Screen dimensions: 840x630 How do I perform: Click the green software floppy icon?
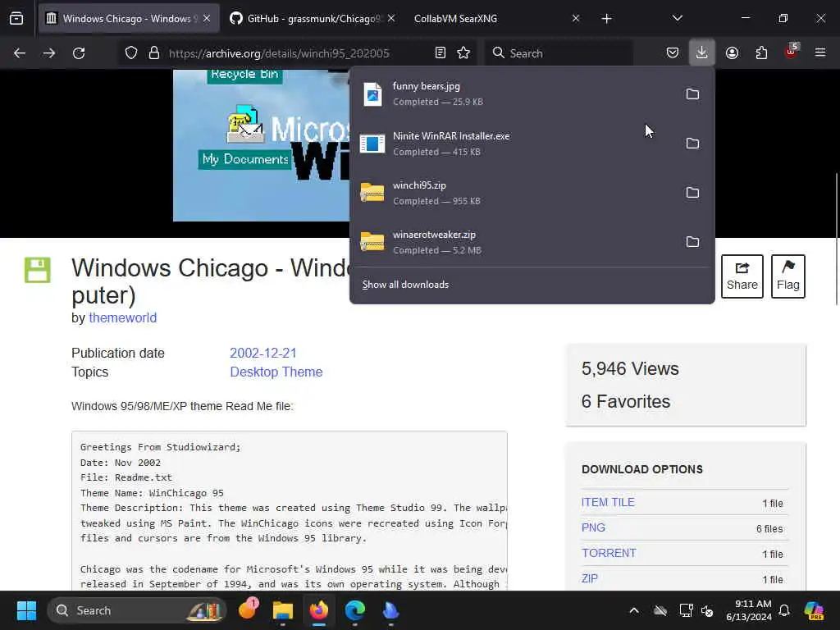point(38,270)
